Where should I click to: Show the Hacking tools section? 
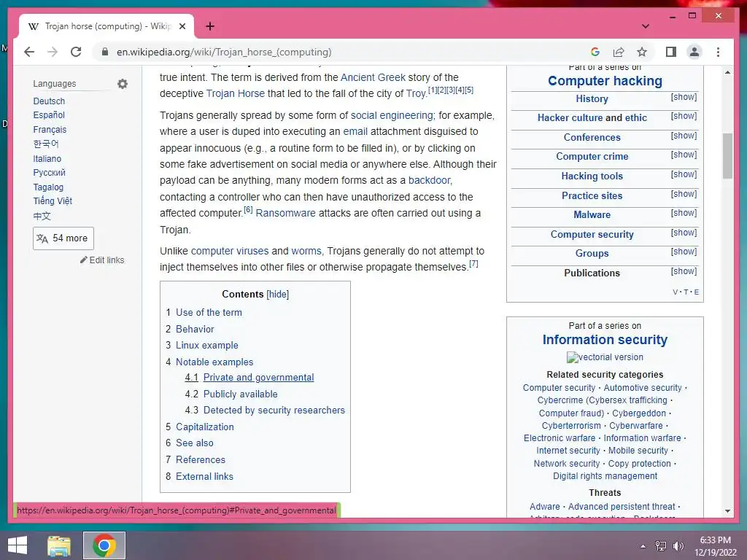(684, 174)
